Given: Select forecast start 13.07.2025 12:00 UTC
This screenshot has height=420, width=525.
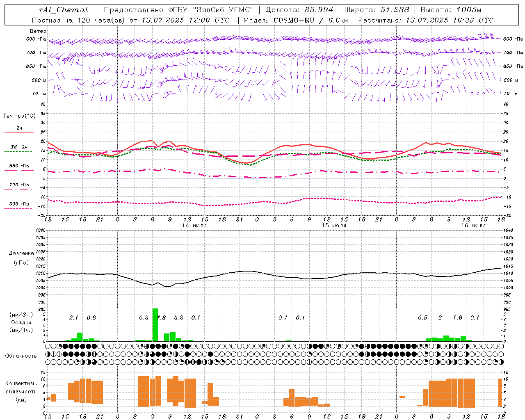Looking at the screenshot, I should [185, 20].
